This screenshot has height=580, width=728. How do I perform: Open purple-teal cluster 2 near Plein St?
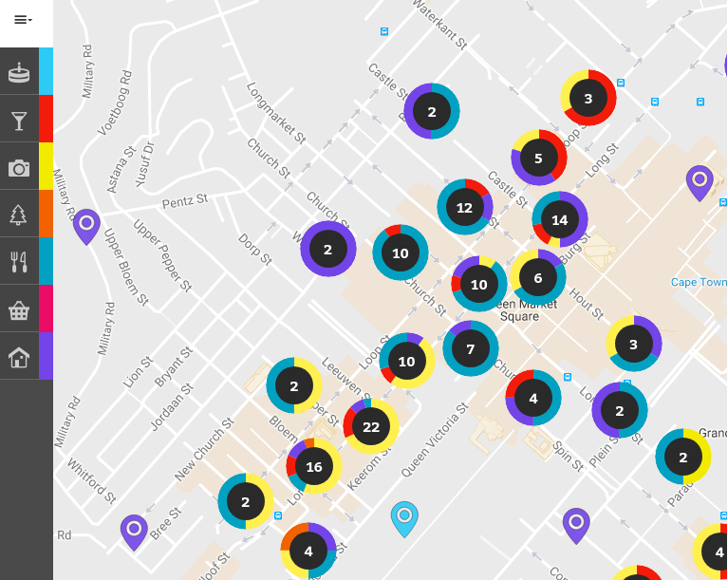point(620,410)
